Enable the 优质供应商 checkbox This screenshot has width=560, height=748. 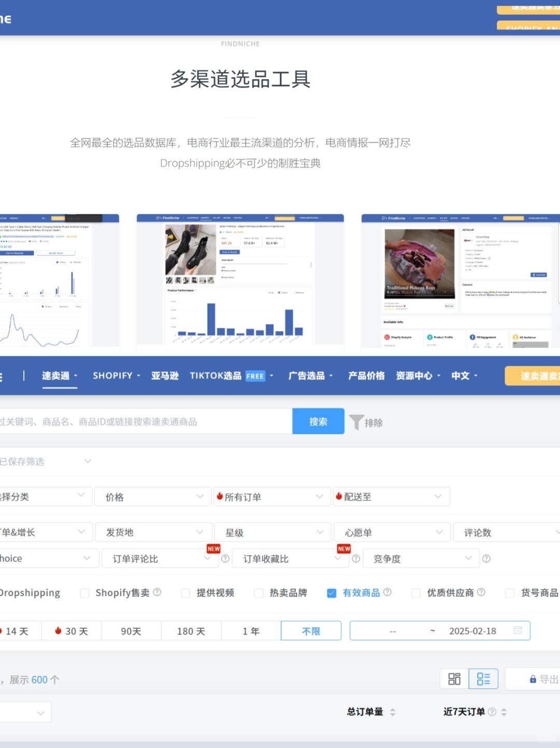tap(416, 593)
